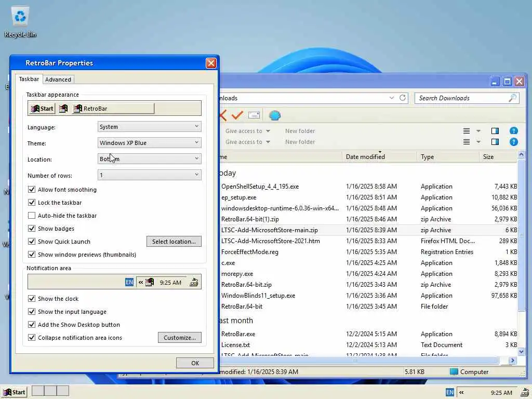Select the morepy.exe file

237,273
